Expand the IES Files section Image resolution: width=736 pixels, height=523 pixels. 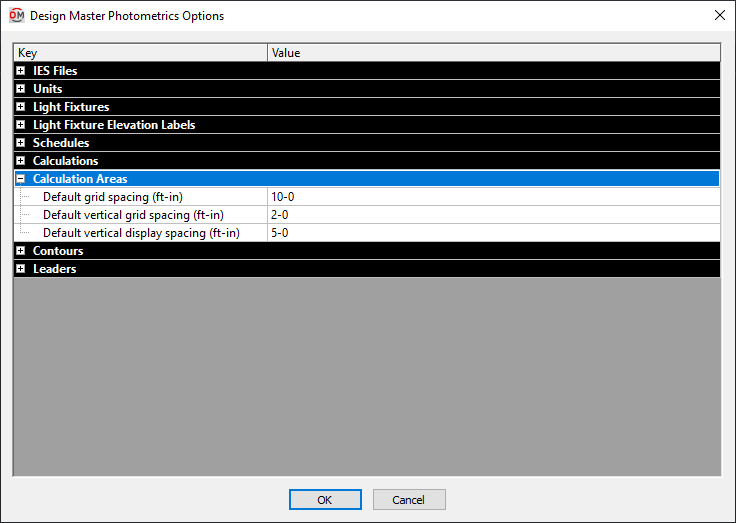click(x=21, y=71)
